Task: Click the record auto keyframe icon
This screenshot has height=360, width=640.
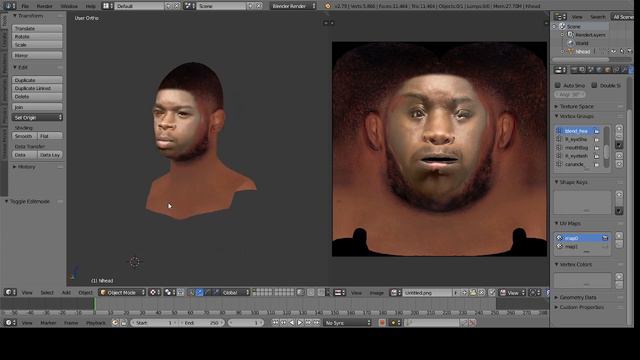Action: (382, 323)
